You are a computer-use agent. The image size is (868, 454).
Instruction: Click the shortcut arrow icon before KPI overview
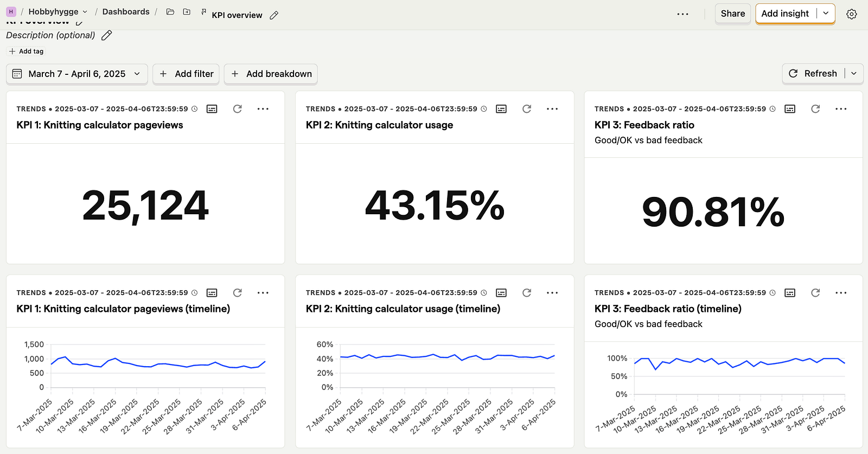(x=203, y=11)
